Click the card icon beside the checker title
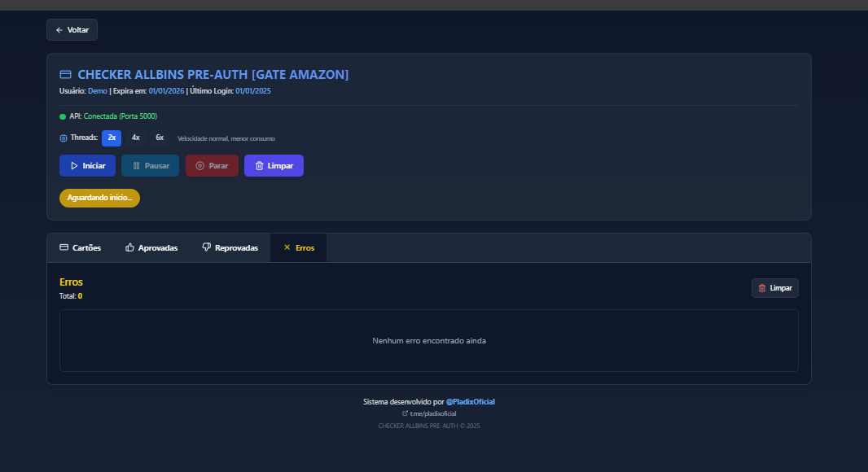The height and width of the screenshot is (472, 868). click(65, 74)
